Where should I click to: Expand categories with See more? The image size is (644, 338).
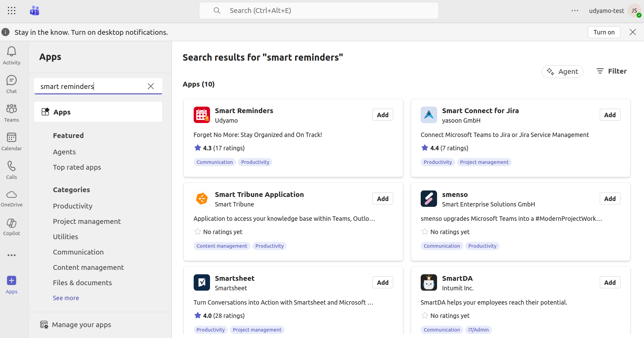(66, 298)
